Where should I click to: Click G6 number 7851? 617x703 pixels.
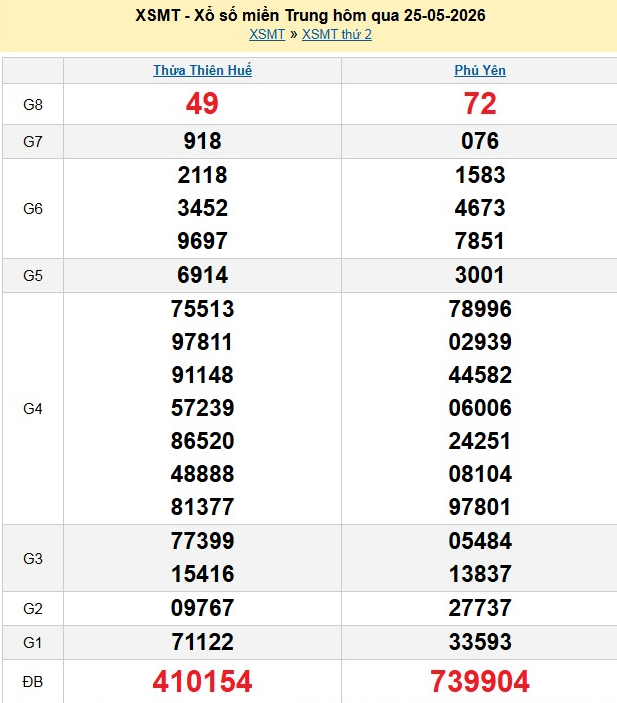click(480, 241)
